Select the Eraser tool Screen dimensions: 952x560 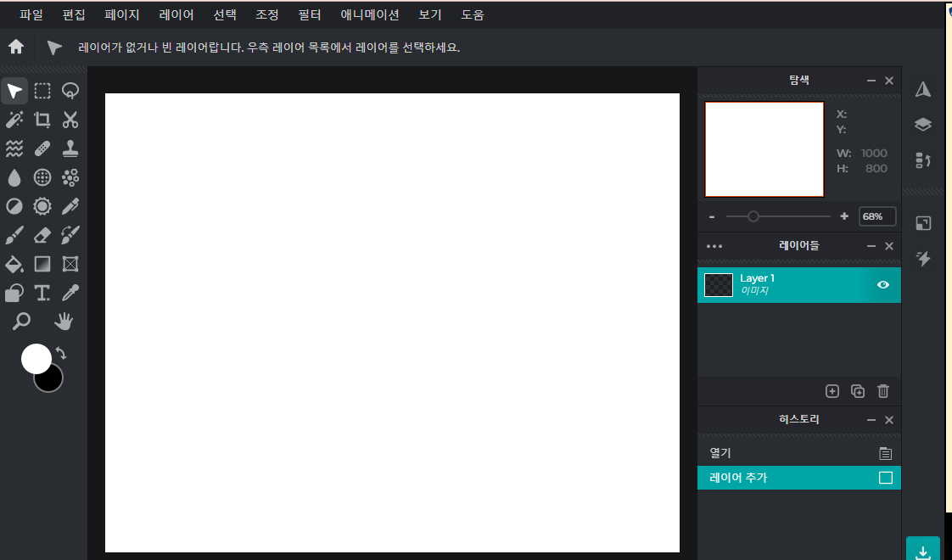(x=42, y=235)
